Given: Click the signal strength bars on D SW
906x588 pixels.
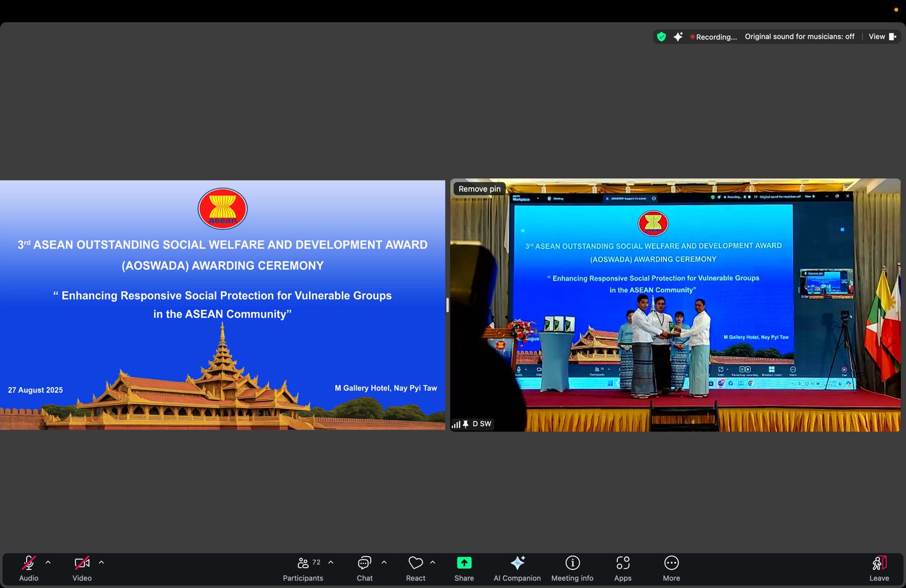Looking at the screenshot, I should click(x=456, y=424).
